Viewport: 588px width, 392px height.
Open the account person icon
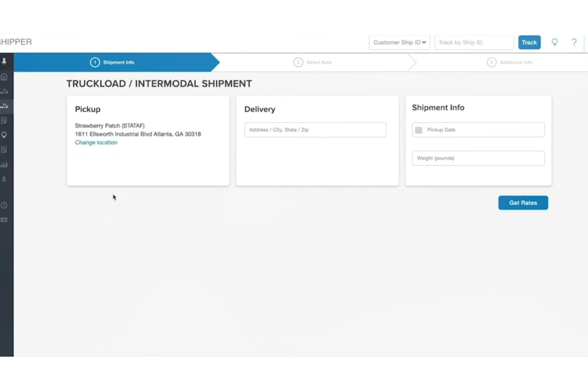[x=4, y=179]
